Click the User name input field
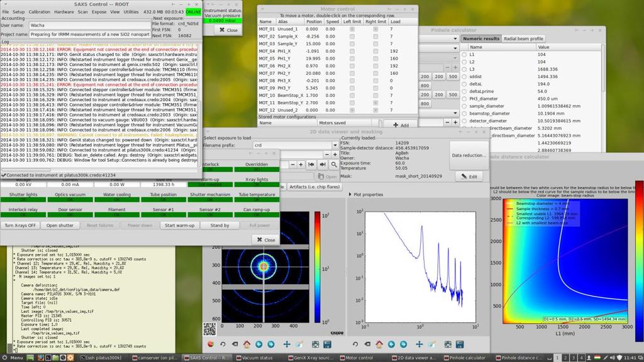The width and height of the screenshot is (644, 362). (x=90, y=25)
